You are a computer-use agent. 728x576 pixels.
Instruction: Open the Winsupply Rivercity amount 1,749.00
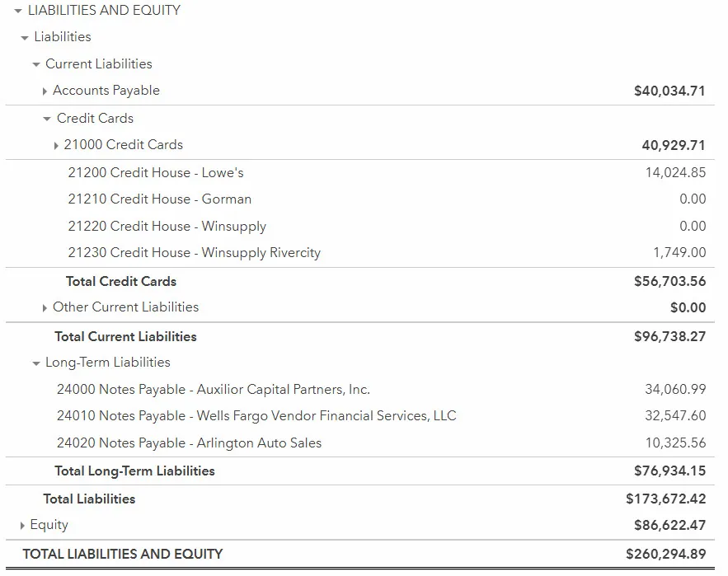679,253
